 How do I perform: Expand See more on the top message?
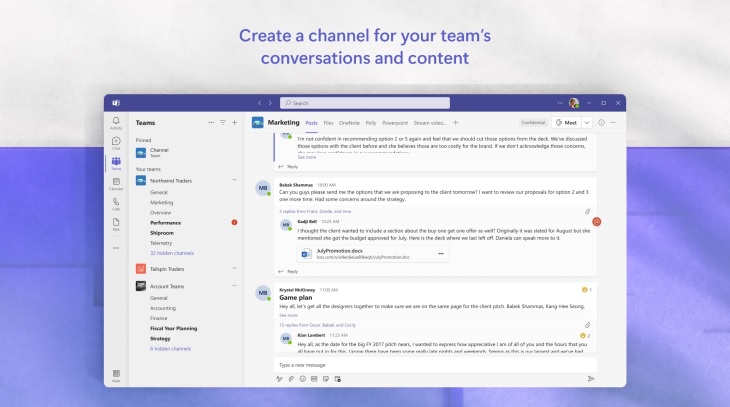pyautogui.click(x=307, y=157)
